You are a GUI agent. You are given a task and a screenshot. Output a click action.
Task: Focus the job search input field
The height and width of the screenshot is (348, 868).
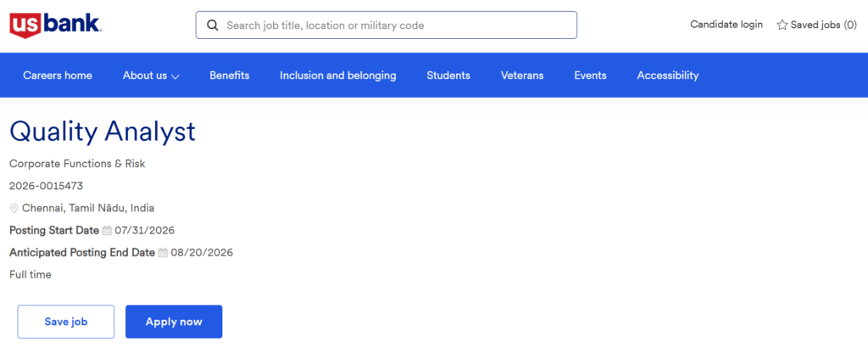click(387, 25)
